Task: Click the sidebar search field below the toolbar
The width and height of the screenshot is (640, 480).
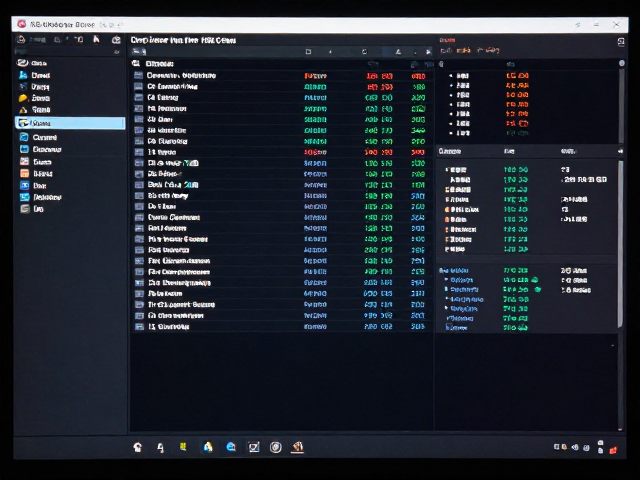Action: (68, 52)
